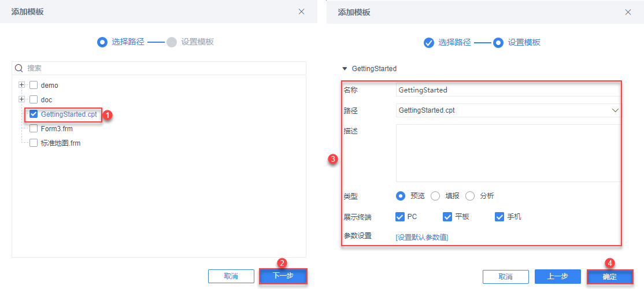Tick the Form3.frm checkbox
This screenshot has width=644, height=289.
34,128
